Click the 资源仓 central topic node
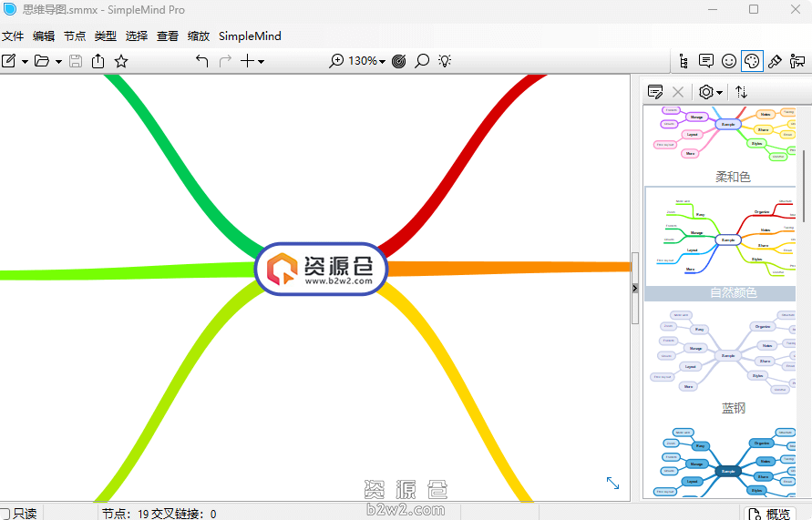Image resolution: width=812 pixels, height=520 pixels. click(x=322, y=269)
